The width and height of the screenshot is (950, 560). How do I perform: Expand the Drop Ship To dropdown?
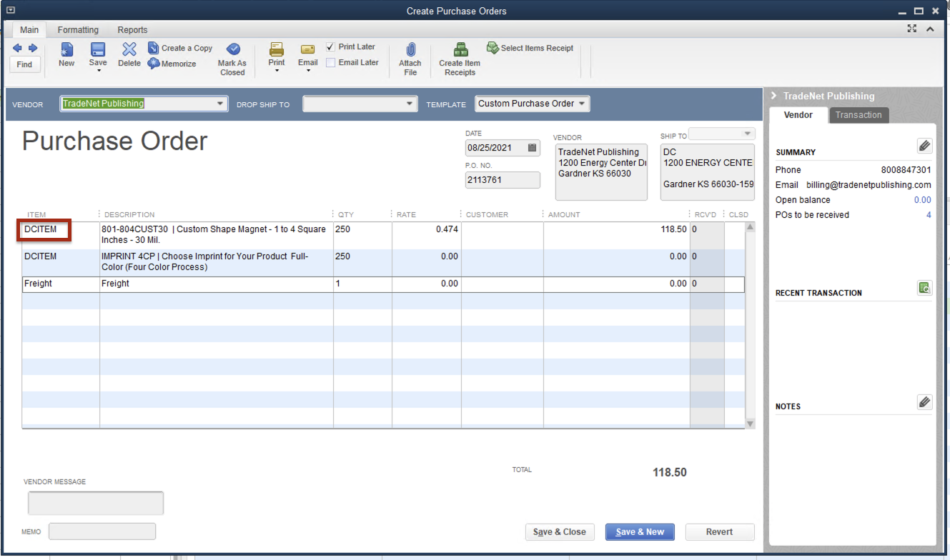point(410,104)
